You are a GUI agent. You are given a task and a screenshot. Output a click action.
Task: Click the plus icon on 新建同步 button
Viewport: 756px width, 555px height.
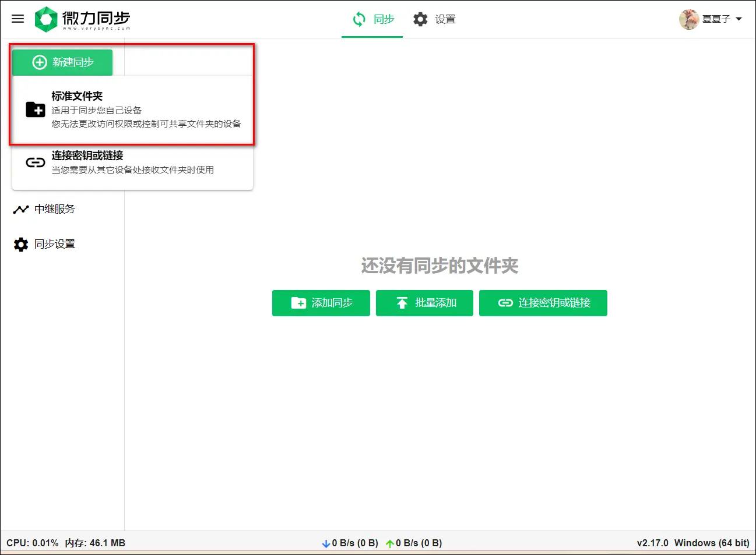point(38,62)
